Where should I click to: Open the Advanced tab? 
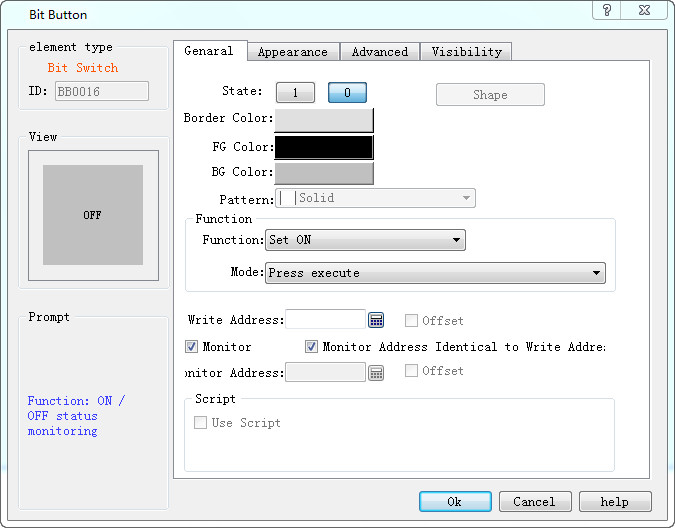tap(379, 52)
